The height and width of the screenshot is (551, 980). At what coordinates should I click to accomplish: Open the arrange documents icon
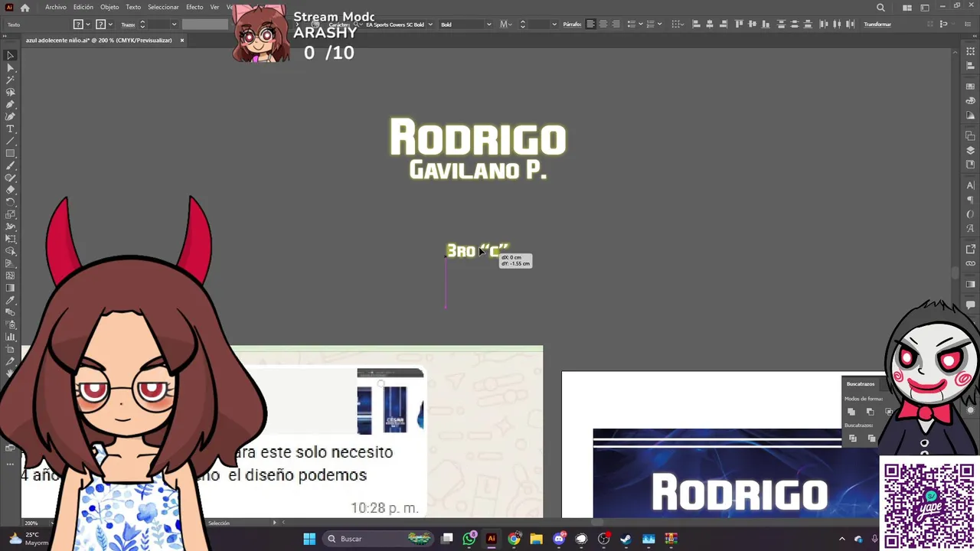[x=906, y=8]
